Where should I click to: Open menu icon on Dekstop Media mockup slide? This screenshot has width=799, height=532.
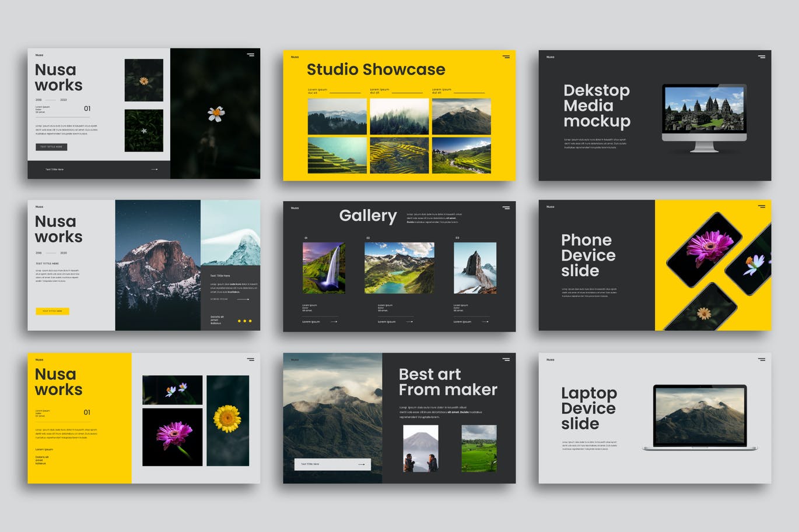point(761,57)
